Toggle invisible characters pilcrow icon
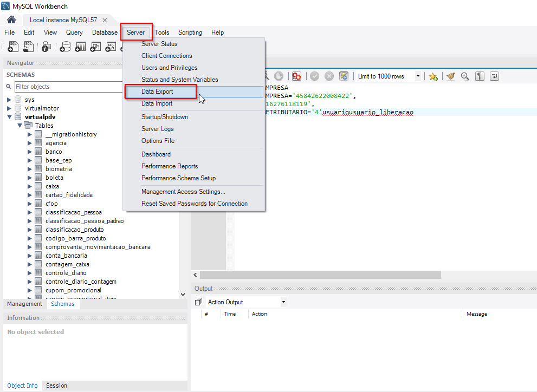This screenshot has width=537, height=392. (480, 76)
